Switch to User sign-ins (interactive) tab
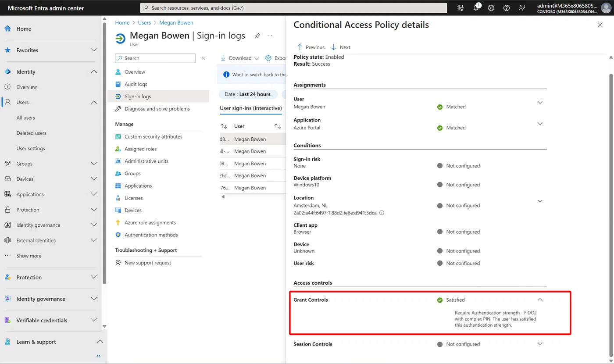Viewport: 614px width, 364px height. coord(251,108)
